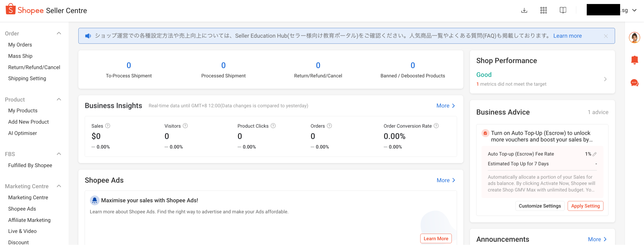Click Learn more in announcement banner
Image resolution: width=644 pixels, height=245 pixels.
[567, 36]
